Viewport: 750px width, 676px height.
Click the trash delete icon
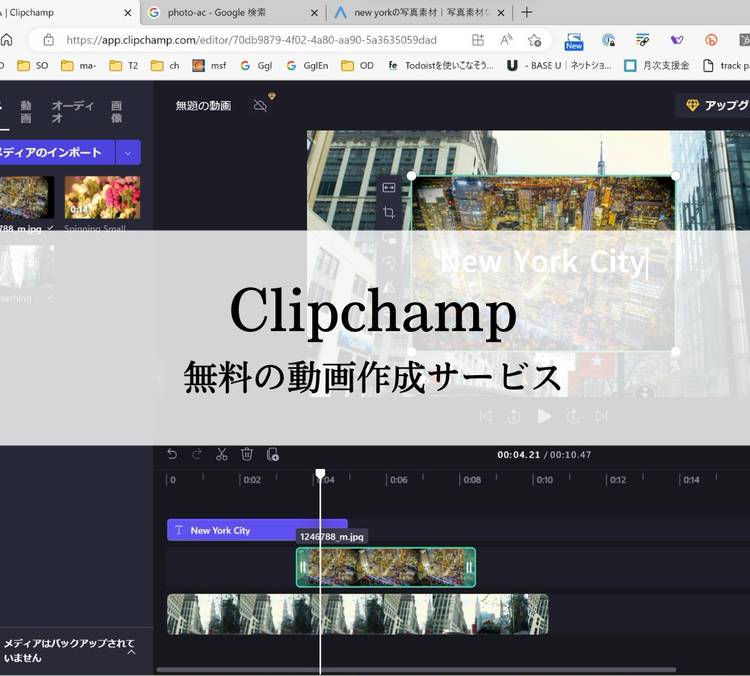tap(247, 454)
